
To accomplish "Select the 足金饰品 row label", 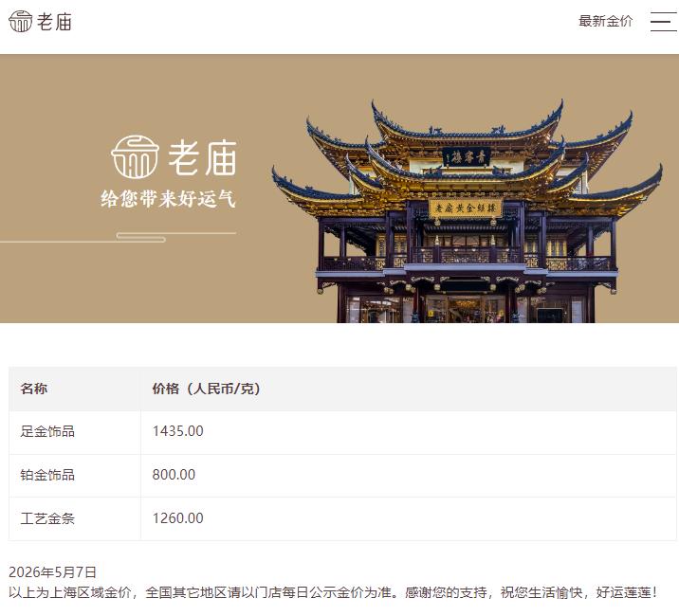I will point(47,431).
